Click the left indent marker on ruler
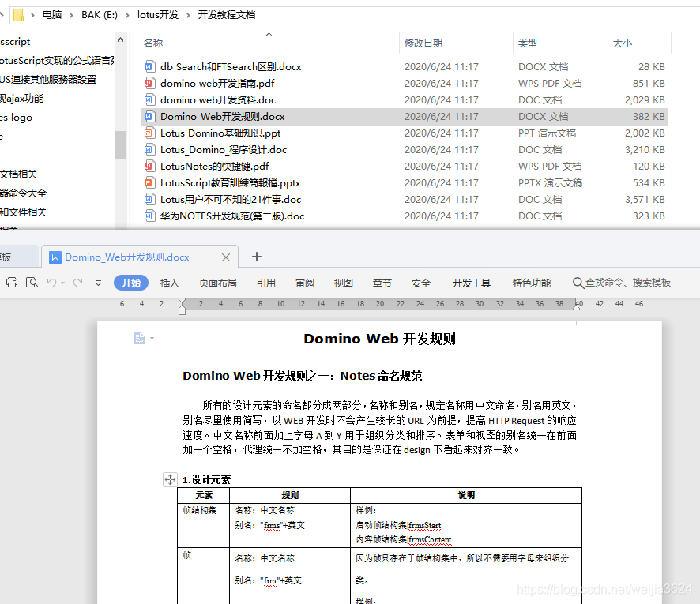Screen dimensions: 700x604 pos(182,306)
